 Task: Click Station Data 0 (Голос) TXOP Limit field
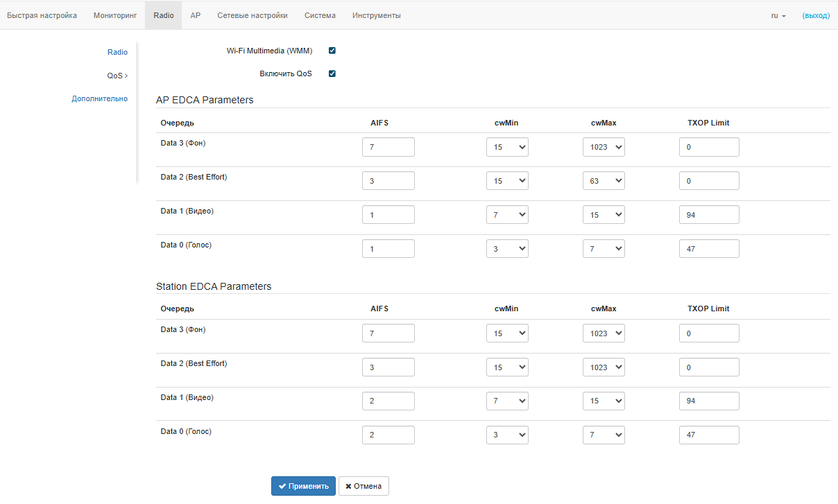(709, 435)
